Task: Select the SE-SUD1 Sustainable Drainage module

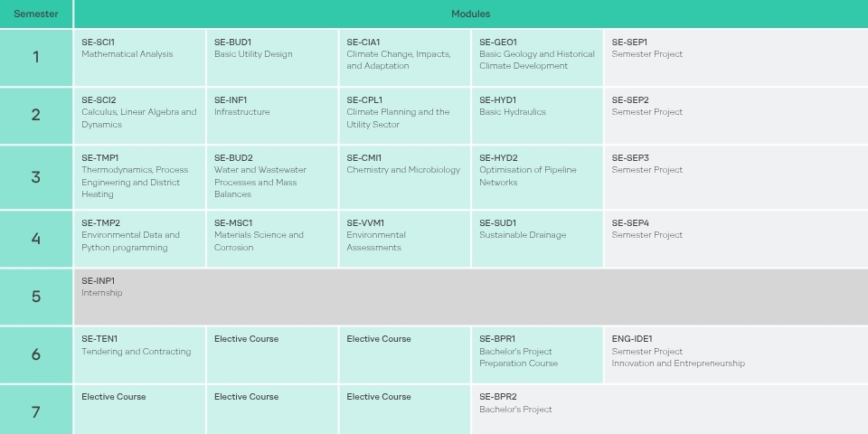Action: [x=537, y=239]
